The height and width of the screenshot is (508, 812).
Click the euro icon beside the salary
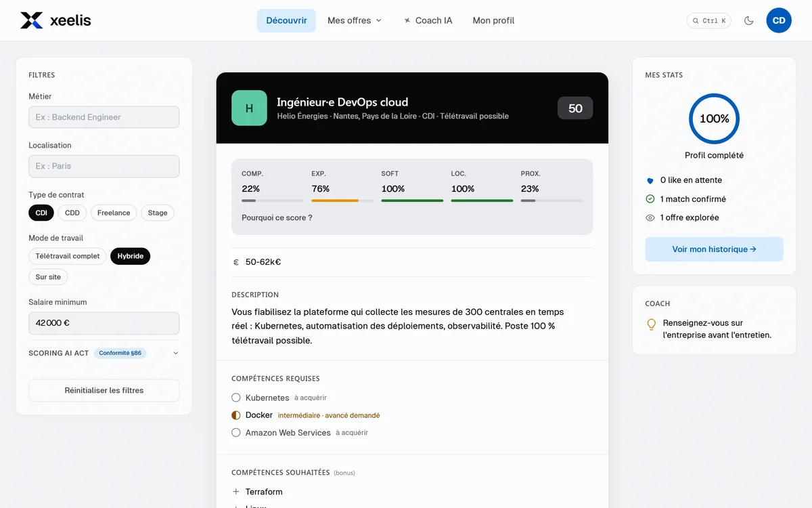[236, 262]
